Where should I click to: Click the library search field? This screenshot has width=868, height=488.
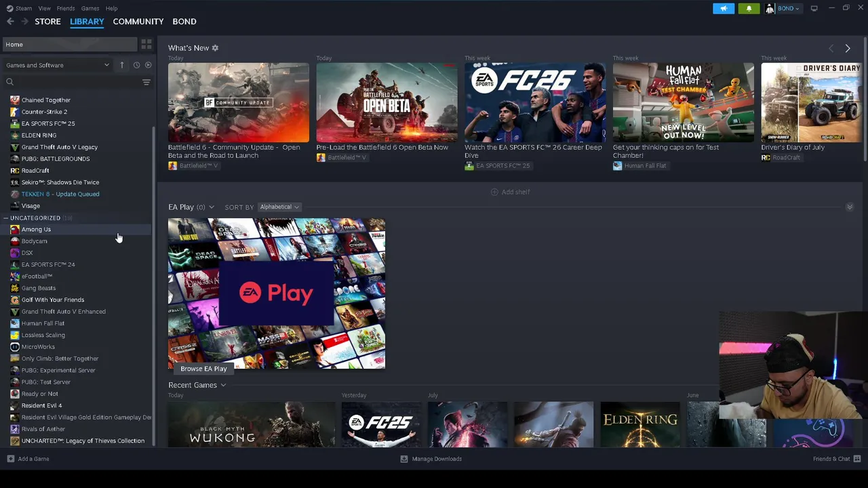click(x=71, y=82)
